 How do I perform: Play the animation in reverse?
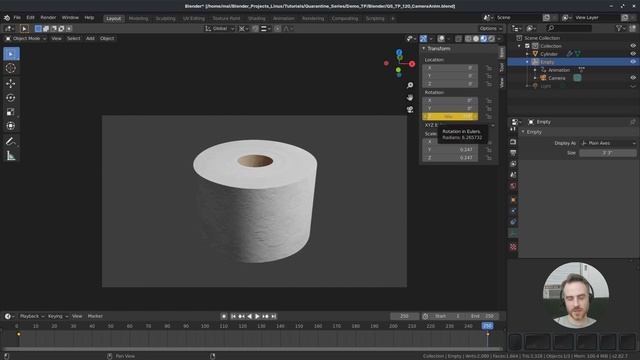(x=249, y=316)
